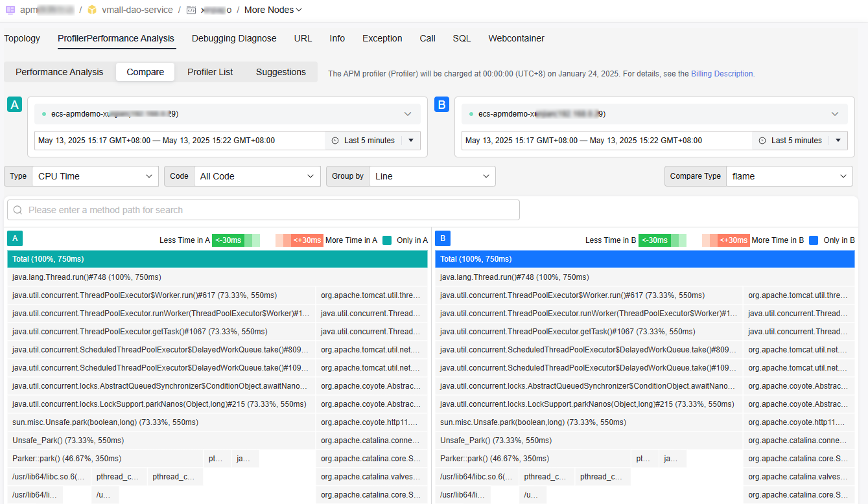
Task: Click vmall-dao-service breadcrumb link
Action: [x=137, y=10]
